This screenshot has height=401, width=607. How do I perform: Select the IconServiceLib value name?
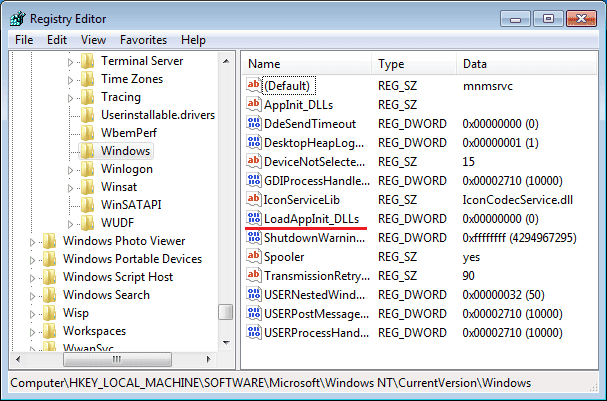click(302, 200)
